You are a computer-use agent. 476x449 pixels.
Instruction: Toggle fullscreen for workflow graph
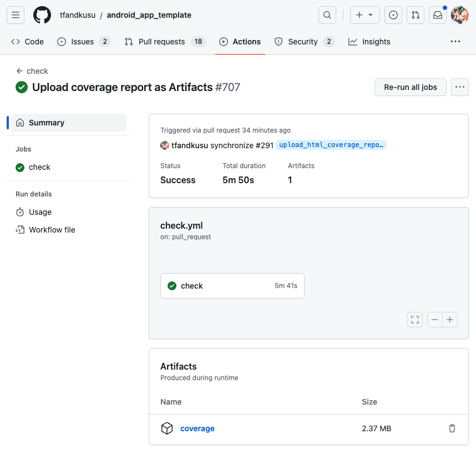[x=415, y=320]
